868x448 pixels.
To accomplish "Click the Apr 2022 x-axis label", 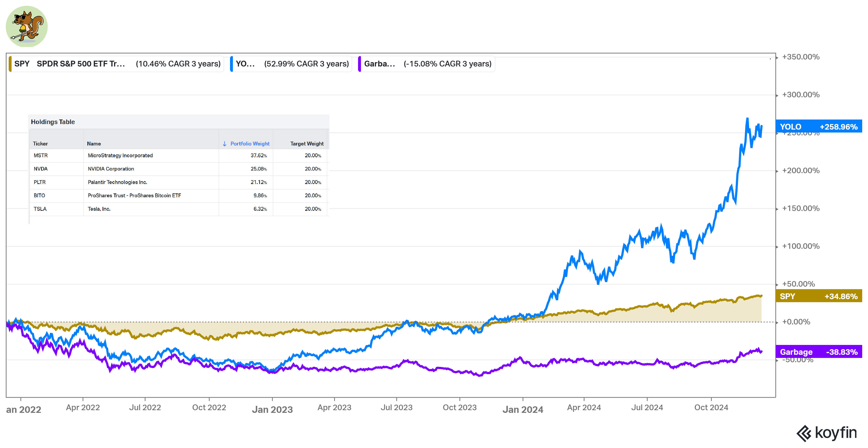I will 83,408.
